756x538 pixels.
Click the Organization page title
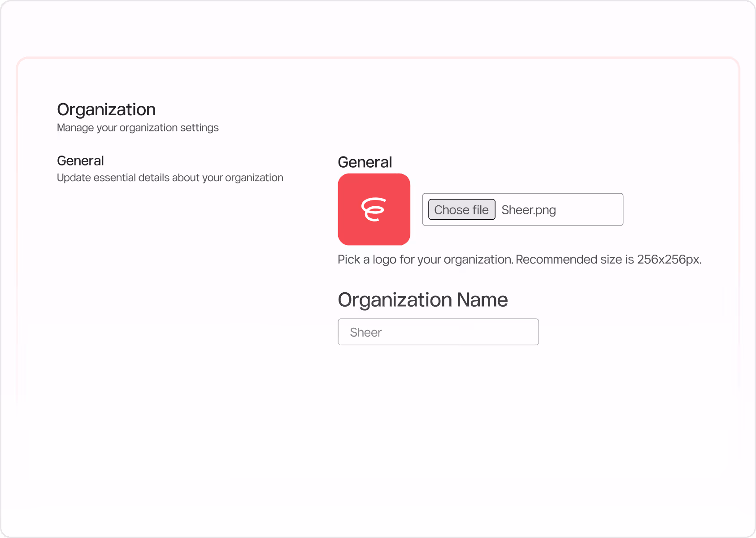click(106, 109)
